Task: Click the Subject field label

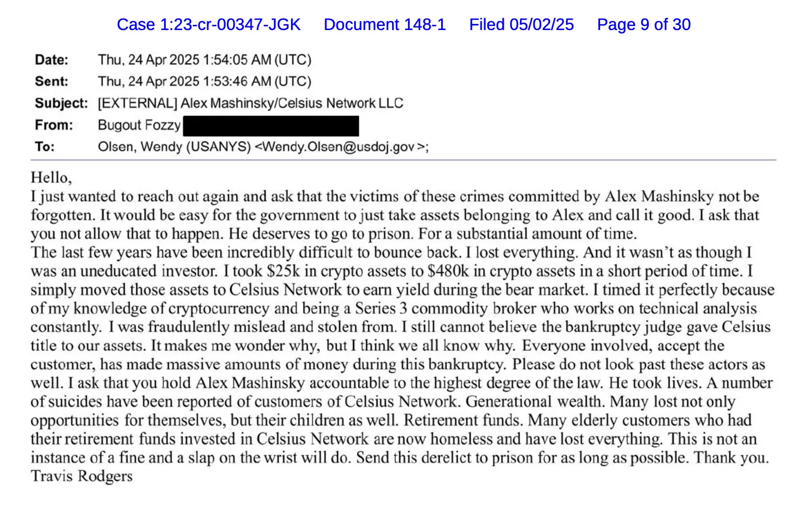Action: click(61, 103)
